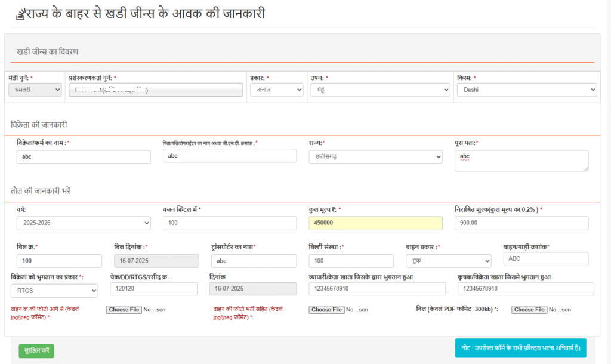Click the blue नोट mandatory fields banner
611x364 pixels.
(x=520, y=348)
